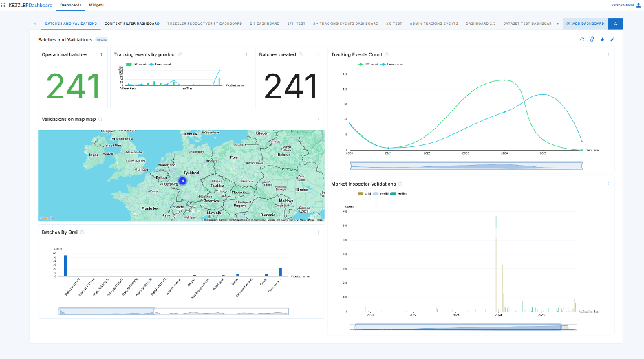Open the apps grid menu icon

click(4, 5)
